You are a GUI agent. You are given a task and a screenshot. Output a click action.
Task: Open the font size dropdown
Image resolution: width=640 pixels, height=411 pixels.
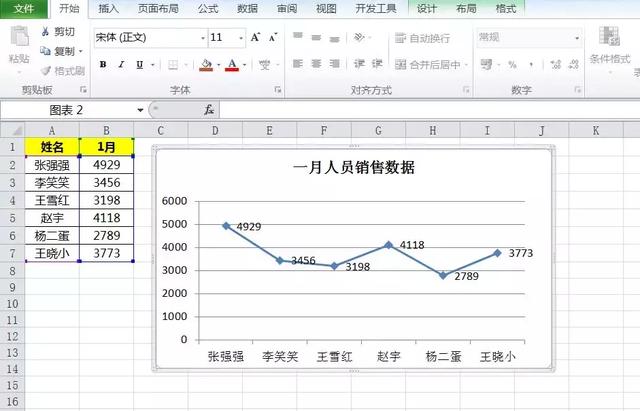(241, 38)
